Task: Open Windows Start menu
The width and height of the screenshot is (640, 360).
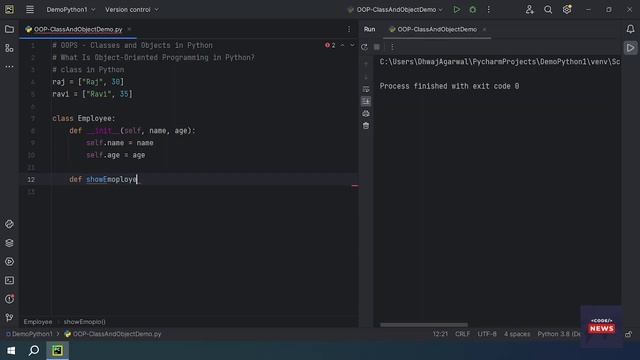Action: [11, 350]
